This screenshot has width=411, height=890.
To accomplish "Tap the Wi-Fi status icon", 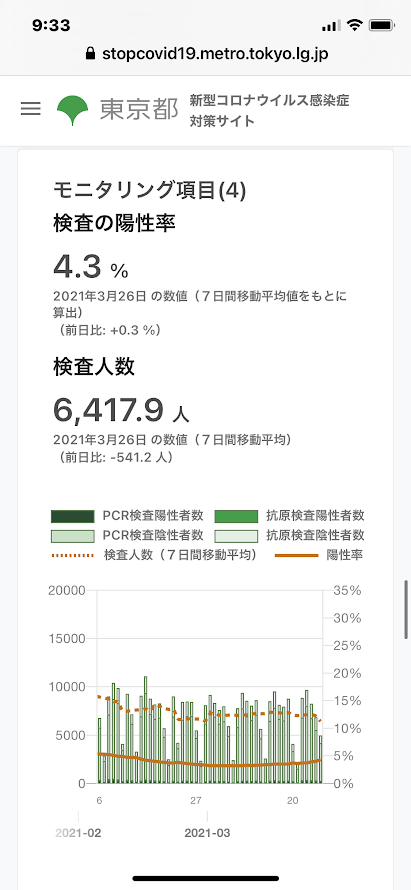I will (355, 25).
